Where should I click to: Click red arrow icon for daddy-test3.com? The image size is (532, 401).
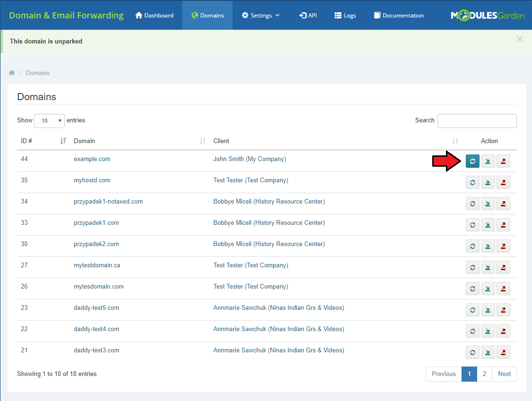[503, 352]
